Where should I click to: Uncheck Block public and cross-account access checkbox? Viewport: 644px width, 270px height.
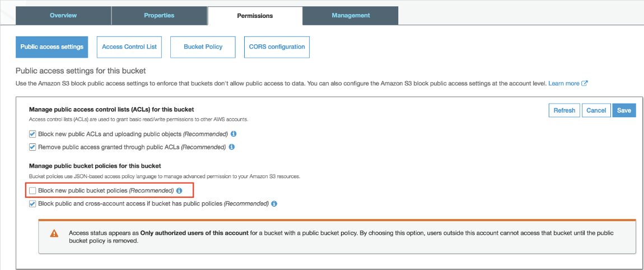point(32,204)
